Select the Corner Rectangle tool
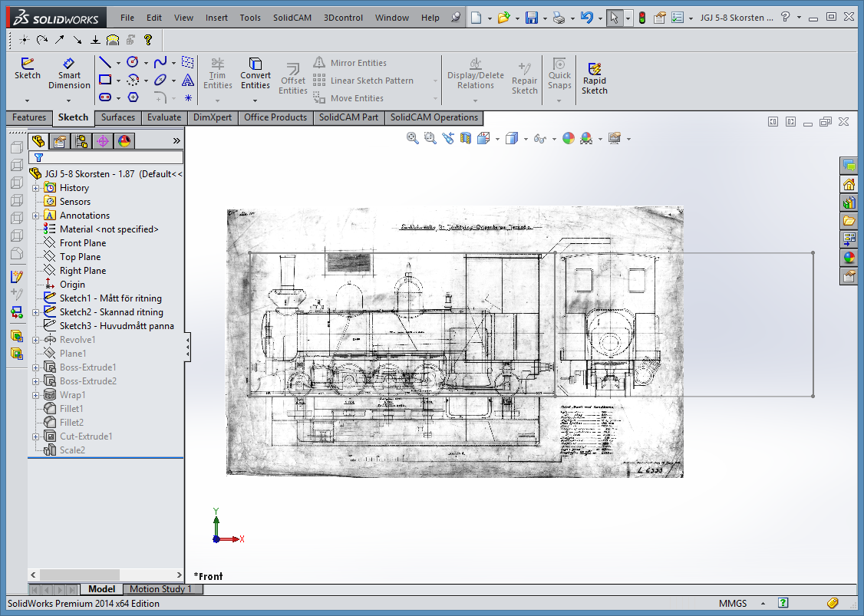Image resolution: width=864 pixels, height=616 pixels. pos(104,80)
